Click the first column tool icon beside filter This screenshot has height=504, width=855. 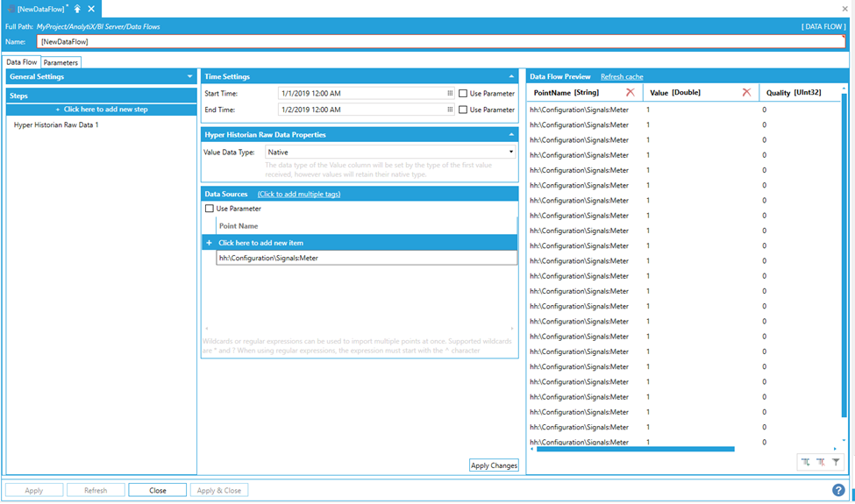tap(805, 462)
